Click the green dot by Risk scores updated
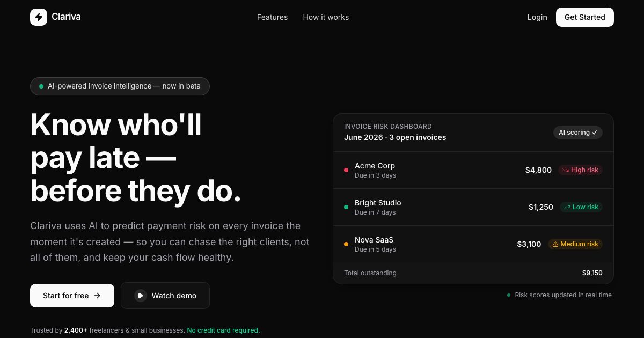Viewport: 644px width, 338px height. coord(509,295)
